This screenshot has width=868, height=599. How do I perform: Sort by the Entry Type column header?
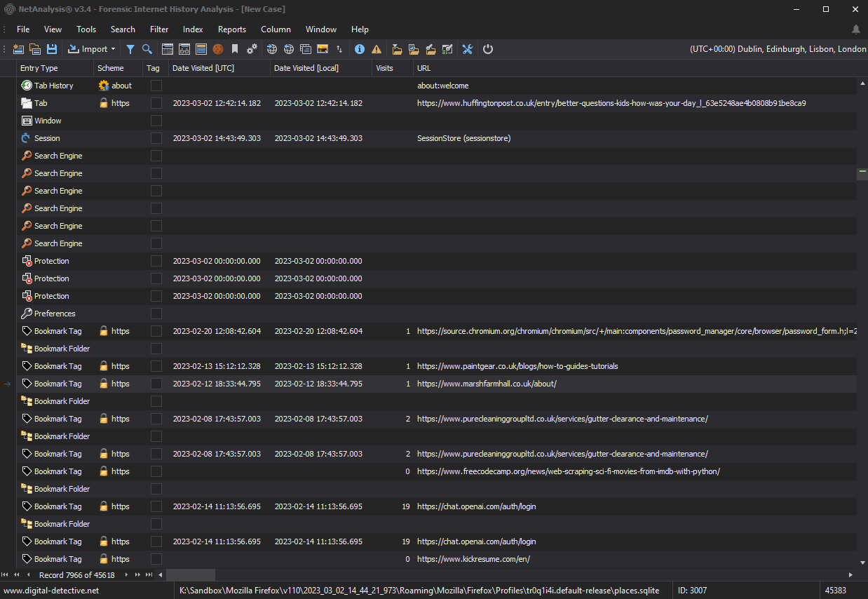(55, 68)
